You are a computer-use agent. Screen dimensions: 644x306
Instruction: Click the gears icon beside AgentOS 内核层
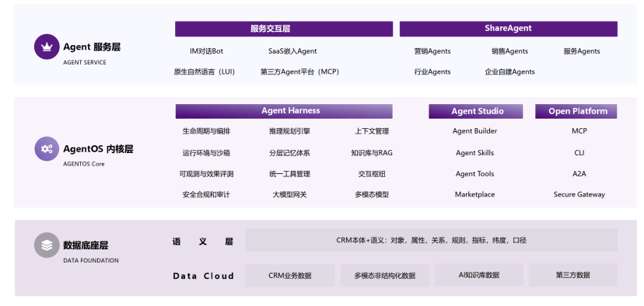[x=47, y=148]
